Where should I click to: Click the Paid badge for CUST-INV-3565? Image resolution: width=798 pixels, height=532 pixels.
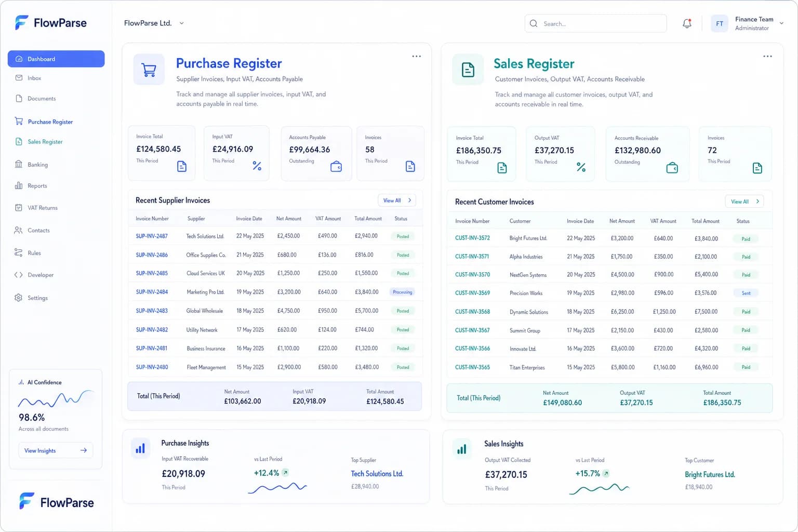click(x=746, y=367)
